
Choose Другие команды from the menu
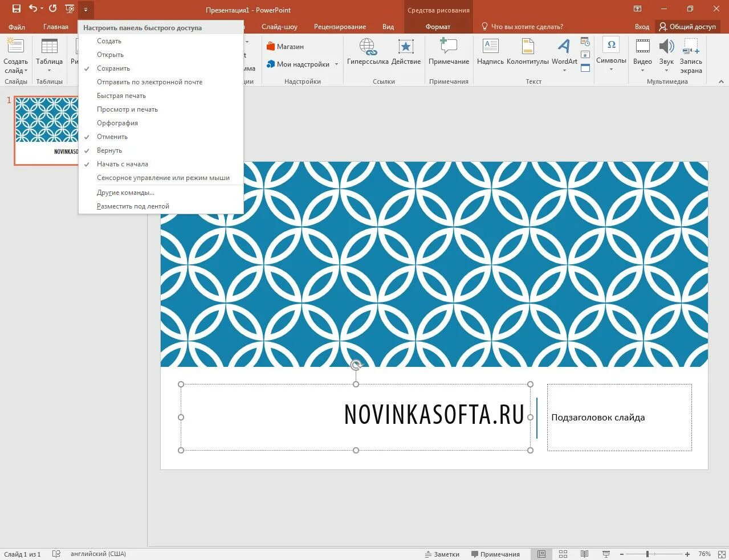click(125, 192)
